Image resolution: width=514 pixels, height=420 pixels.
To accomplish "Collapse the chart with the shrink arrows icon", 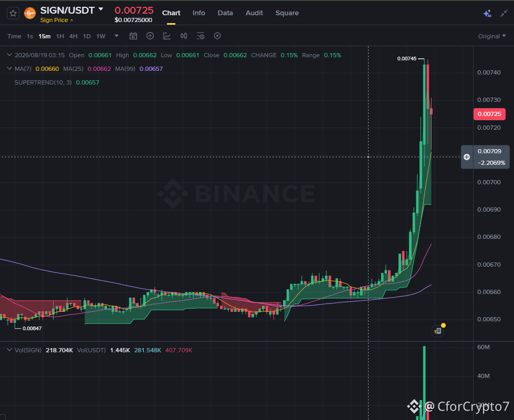I will (x=504, y=14).
